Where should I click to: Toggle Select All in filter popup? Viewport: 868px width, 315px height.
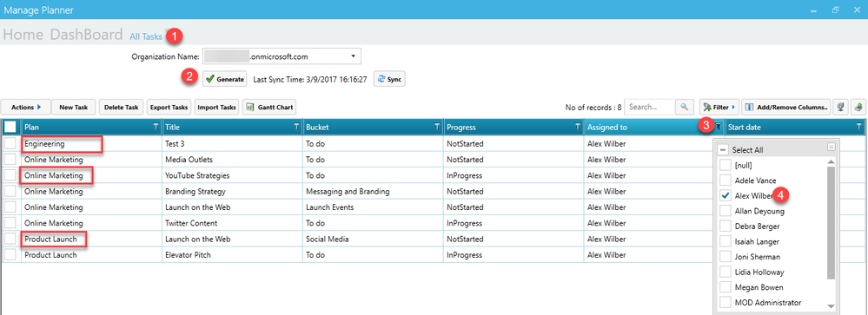click(722, 150)
